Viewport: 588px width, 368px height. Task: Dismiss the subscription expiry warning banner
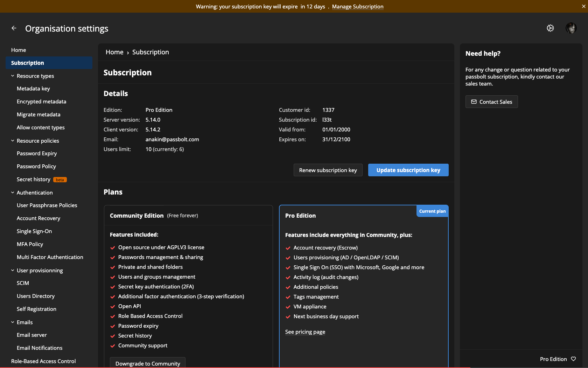(x=583, y=6)
